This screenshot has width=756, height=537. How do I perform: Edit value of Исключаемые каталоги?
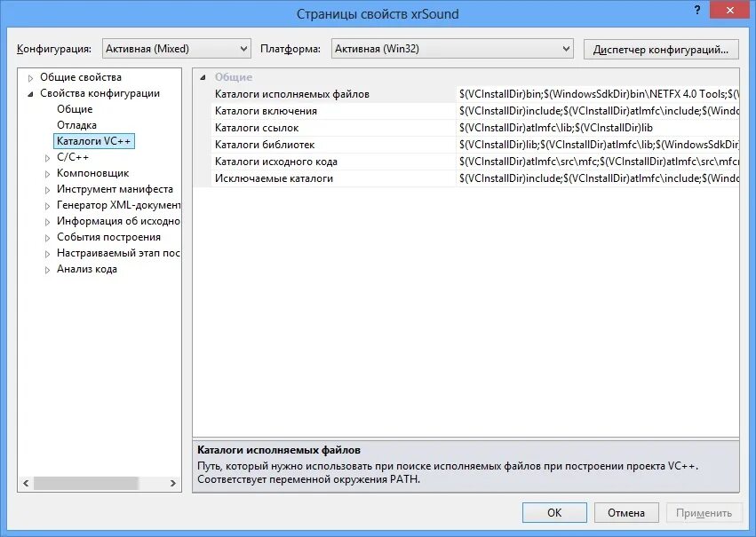[598, 178]
